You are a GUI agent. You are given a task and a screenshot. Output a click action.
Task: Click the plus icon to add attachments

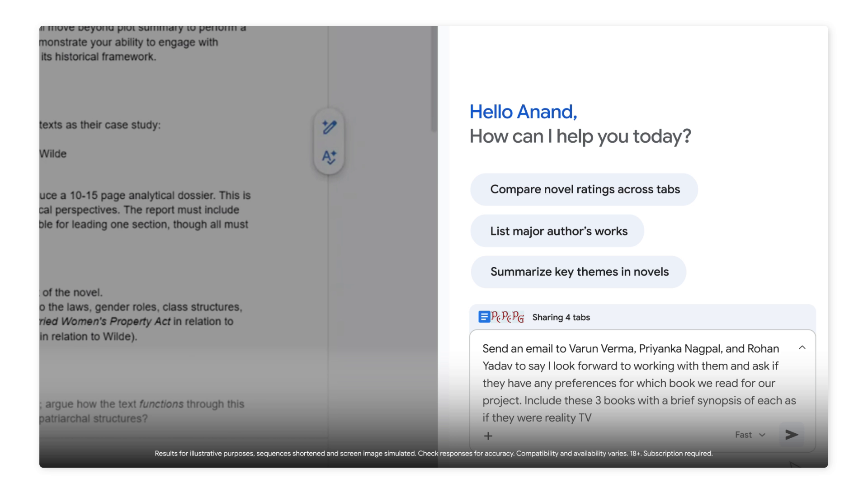[x=488, y=436]
